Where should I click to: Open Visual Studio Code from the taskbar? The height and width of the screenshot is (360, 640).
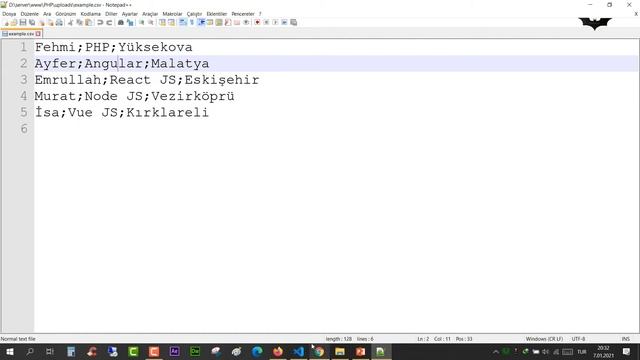pyautogui.click(x=298, y=351)
